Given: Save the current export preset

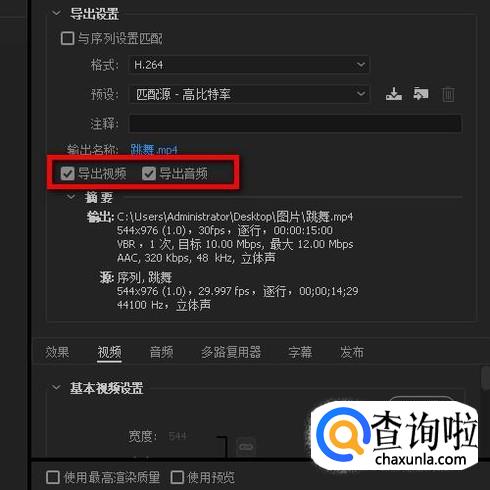Looking at the screenshot, I should (394, 94).
